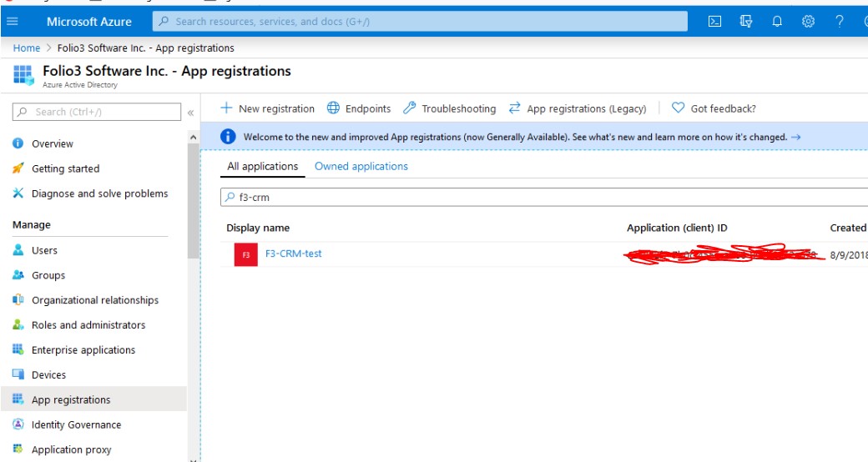Image resolution: width=868 pixels, height=462 pixels.
Task: Click Got feedback? link
Action: pyautogui.click(x=714, y=108)
